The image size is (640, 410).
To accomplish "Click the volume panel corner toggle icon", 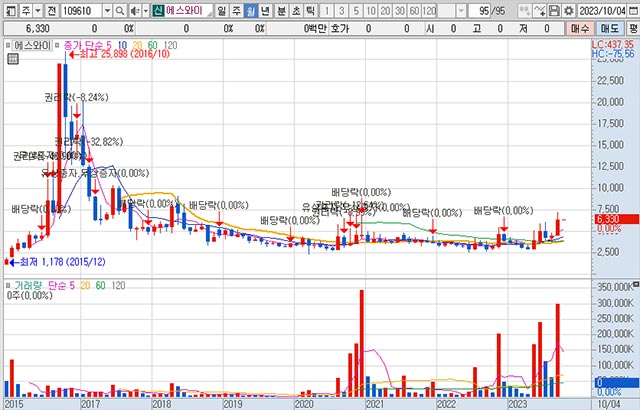I will (x=636, y=283).
